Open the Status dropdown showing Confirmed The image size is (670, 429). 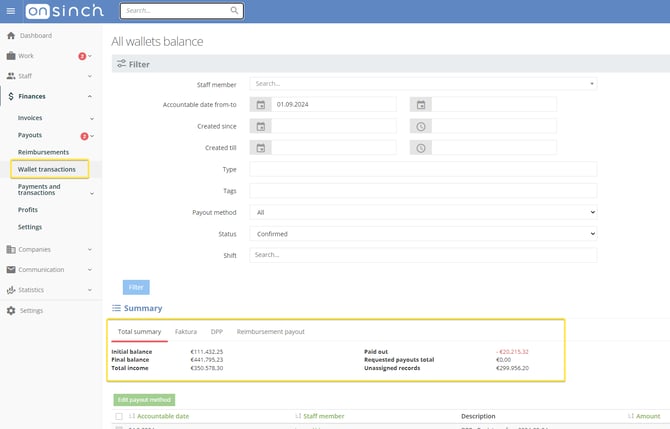pos(423,234)
